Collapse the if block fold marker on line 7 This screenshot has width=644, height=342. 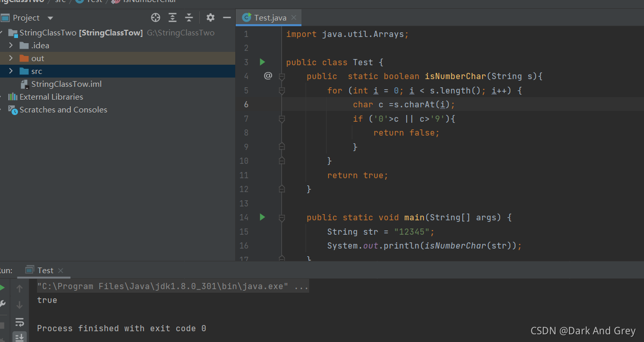point(281,119)
